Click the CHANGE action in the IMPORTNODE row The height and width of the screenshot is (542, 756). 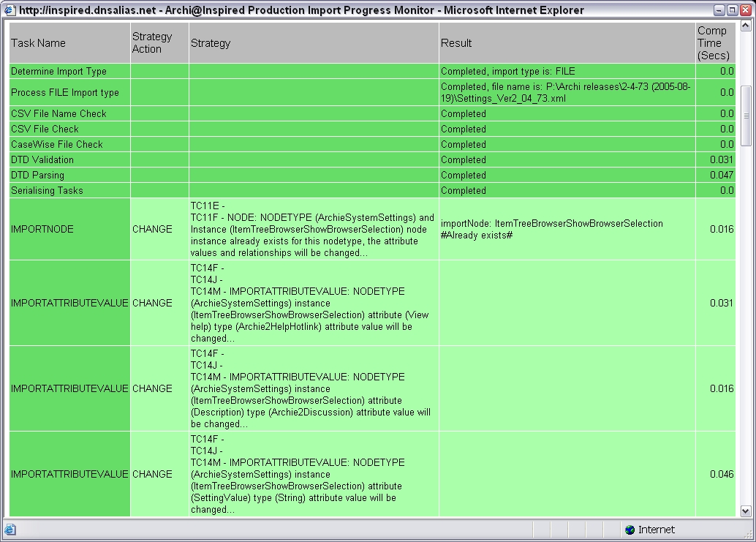[x=152, y=229]
